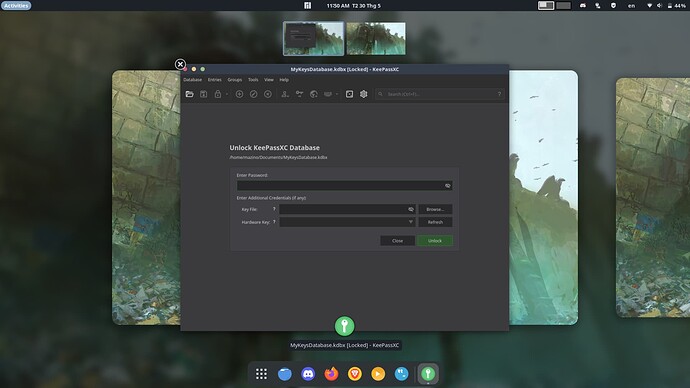This screenshot has width=690, height=388.
Task: Launch Firefox from the dock
Action: 331,374
